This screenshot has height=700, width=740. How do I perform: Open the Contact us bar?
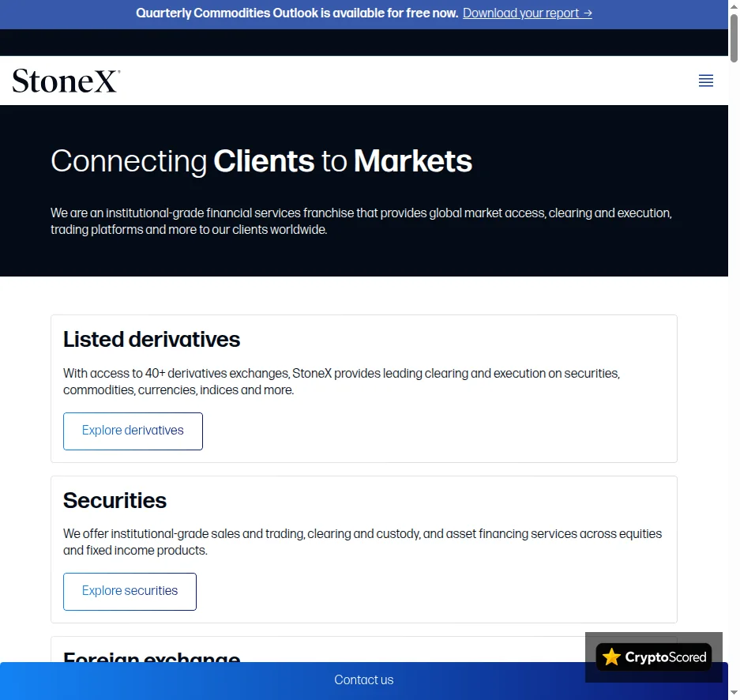pos(364,679)
